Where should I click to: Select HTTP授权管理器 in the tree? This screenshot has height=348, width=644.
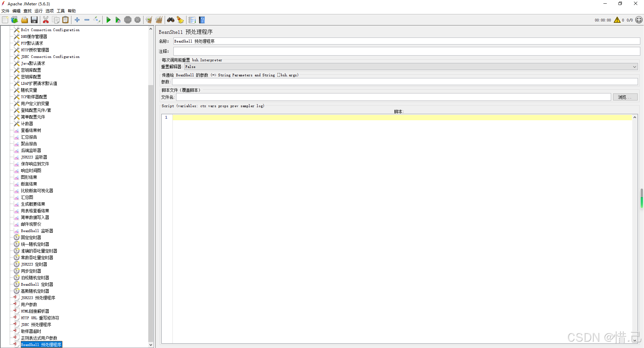tap(35, 50)
